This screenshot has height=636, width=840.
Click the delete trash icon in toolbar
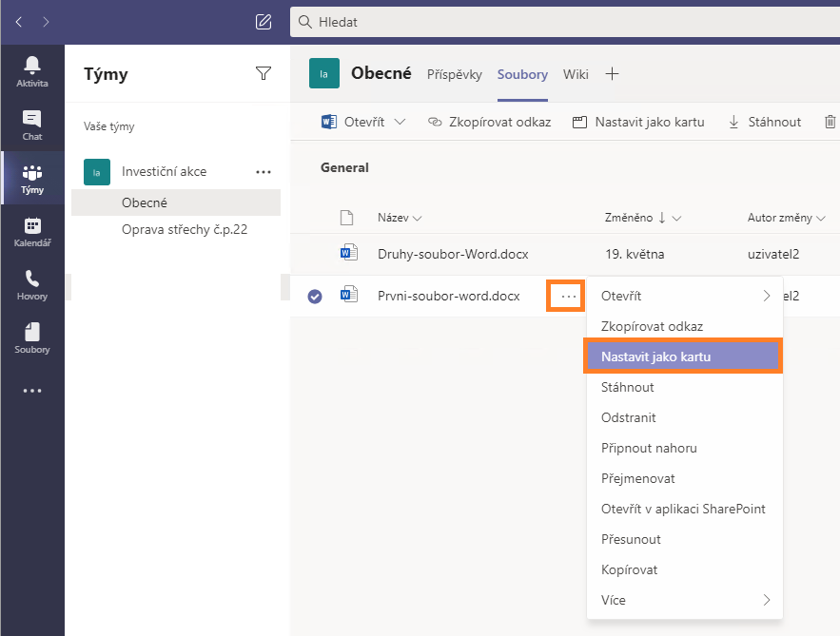[830, 122]
